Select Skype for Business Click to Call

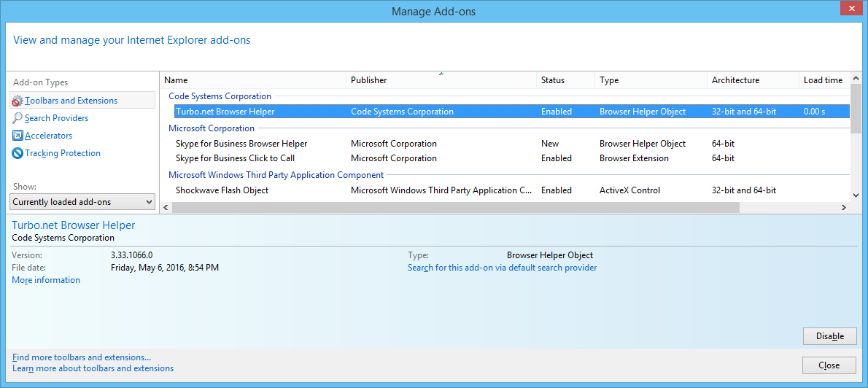(235, 158)
